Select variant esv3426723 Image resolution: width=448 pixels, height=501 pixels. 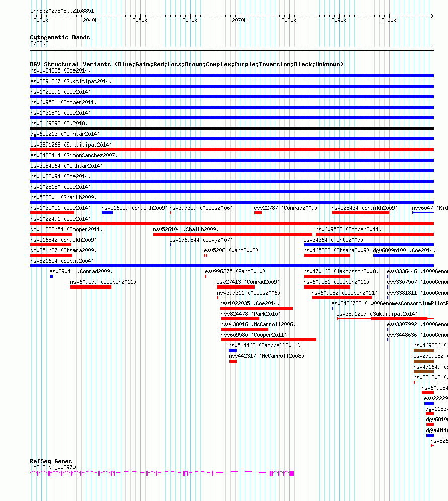(332, 308)
